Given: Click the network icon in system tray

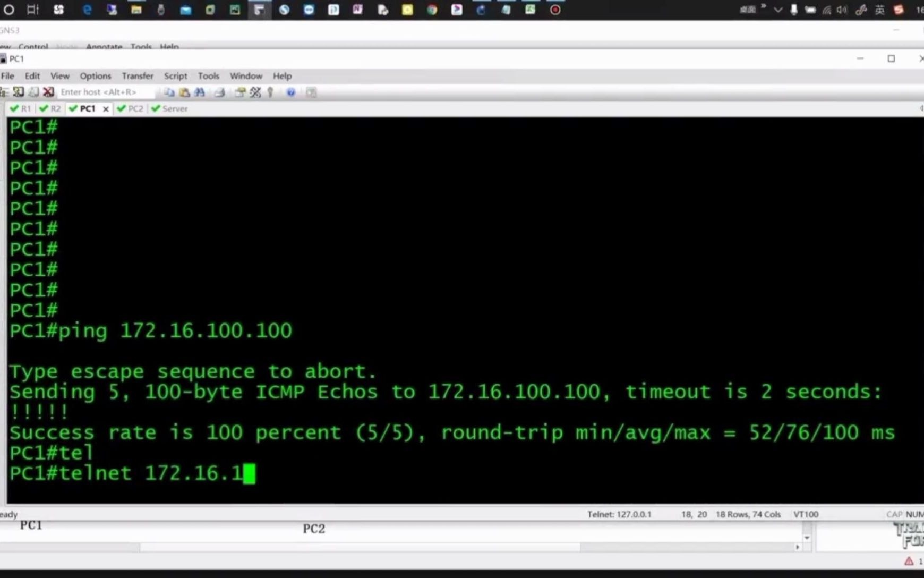Looking at the screenshot, I should click(x=827, y=10).
